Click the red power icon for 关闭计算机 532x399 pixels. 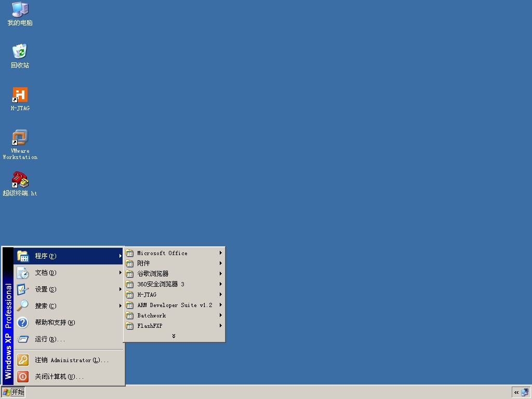point(23,377)
